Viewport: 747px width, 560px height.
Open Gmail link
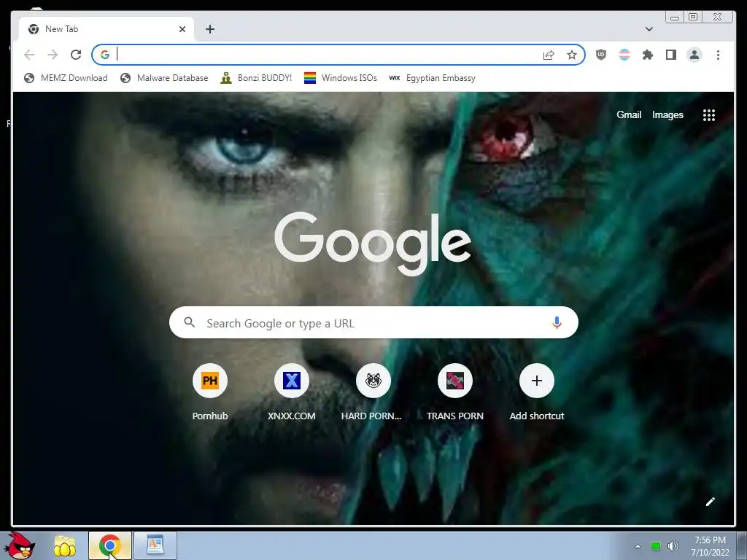(x=629, y=114)
